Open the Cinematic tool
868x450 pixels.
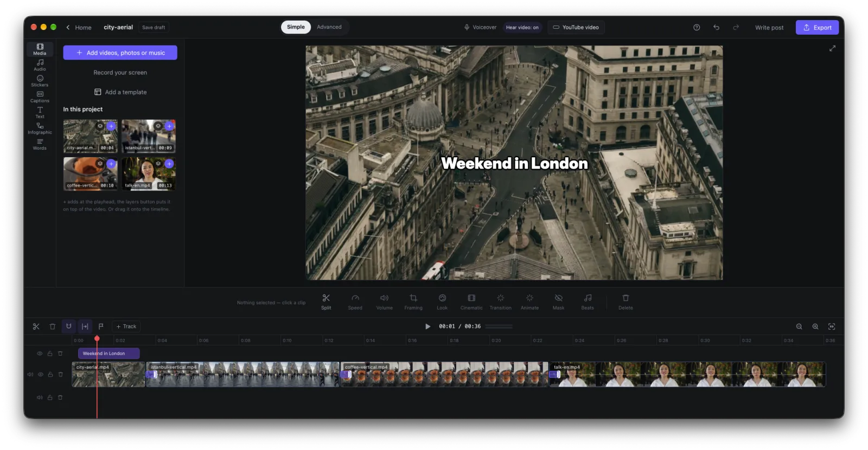point(471,302)
